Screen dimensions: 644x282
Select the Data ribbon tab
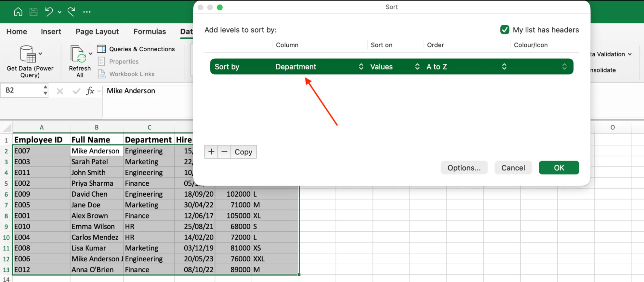pos(187,32)
